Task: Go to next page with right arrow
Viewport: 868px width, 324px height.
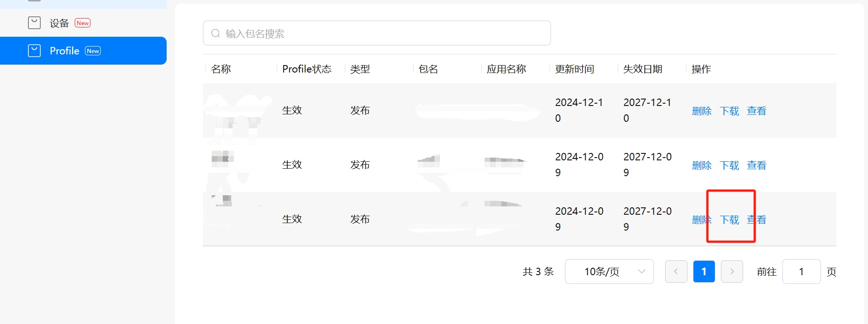Action: pyautogui.click(x=732, y=271)
